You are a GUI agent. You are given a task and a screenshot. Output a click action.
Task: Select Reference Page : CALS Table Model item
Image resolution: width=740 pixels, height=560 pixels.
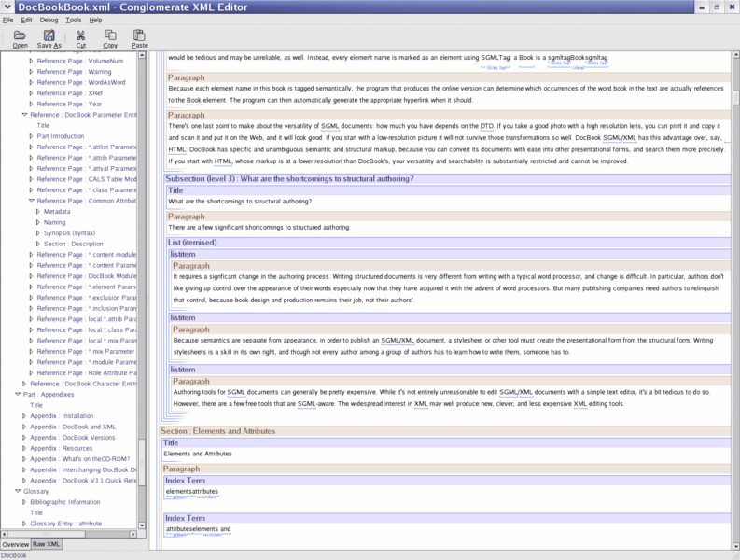tap(87, 179)
